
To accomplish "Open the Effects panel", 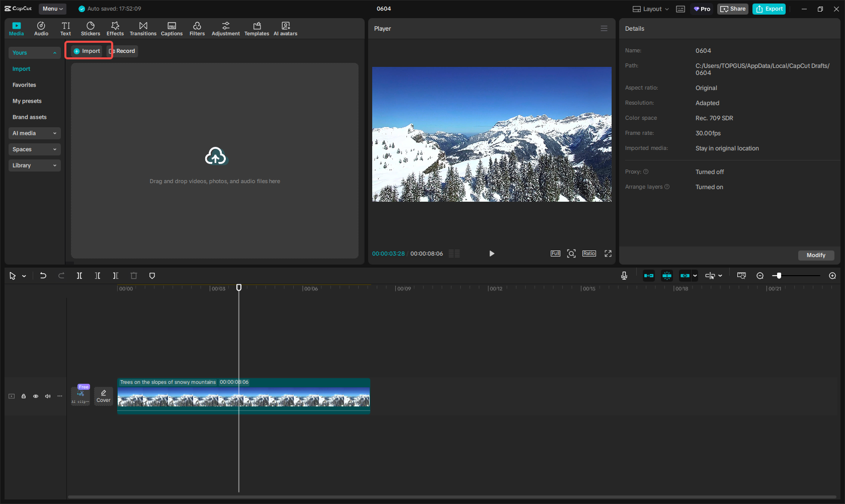I will tap(115, 29).
